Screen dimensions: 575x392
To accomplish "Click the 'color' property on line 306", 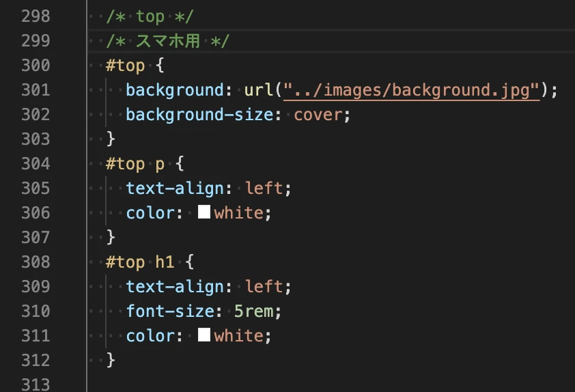I will click(150, 213).
